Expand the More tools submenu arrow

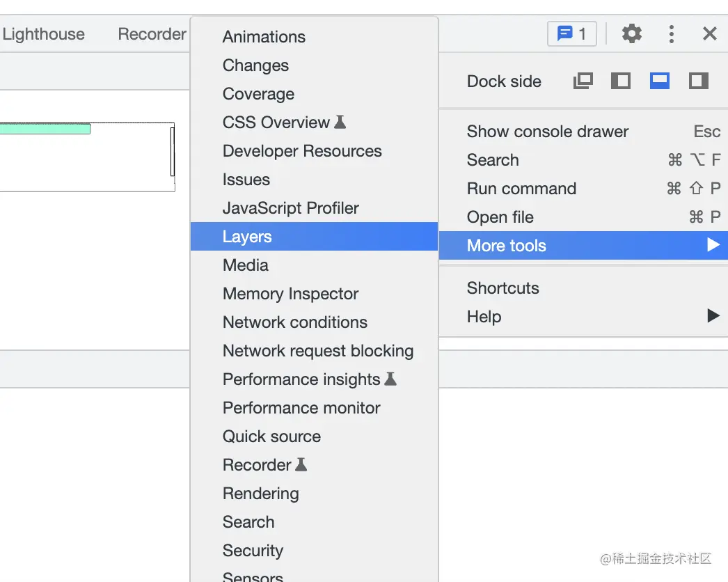713,245
